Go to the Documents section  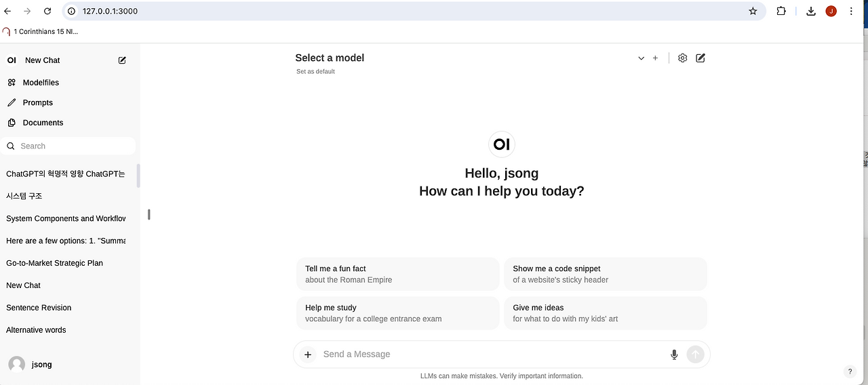pyautogui.click(x=43, y=123)
